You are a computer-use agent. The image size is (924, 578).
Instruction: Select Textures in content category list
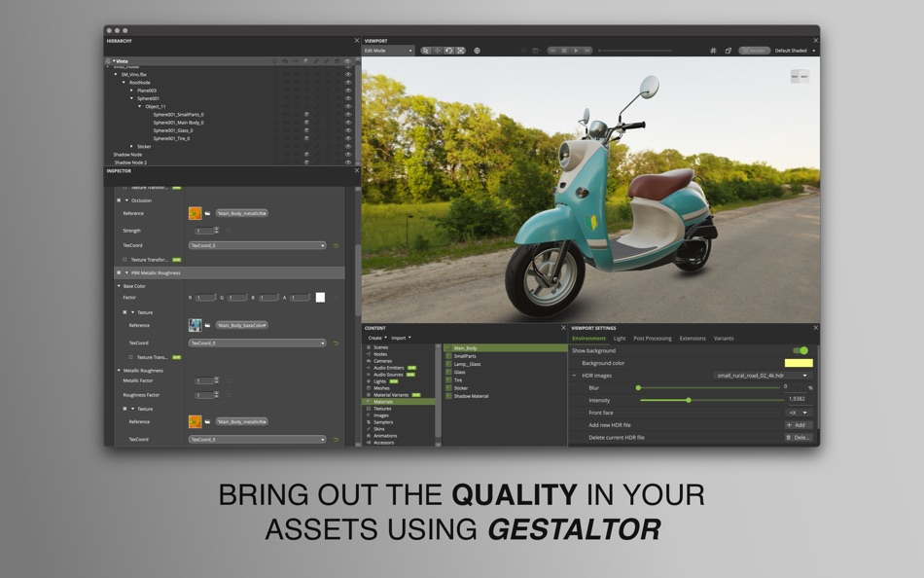pyautogui.click(x=382, y=409)
